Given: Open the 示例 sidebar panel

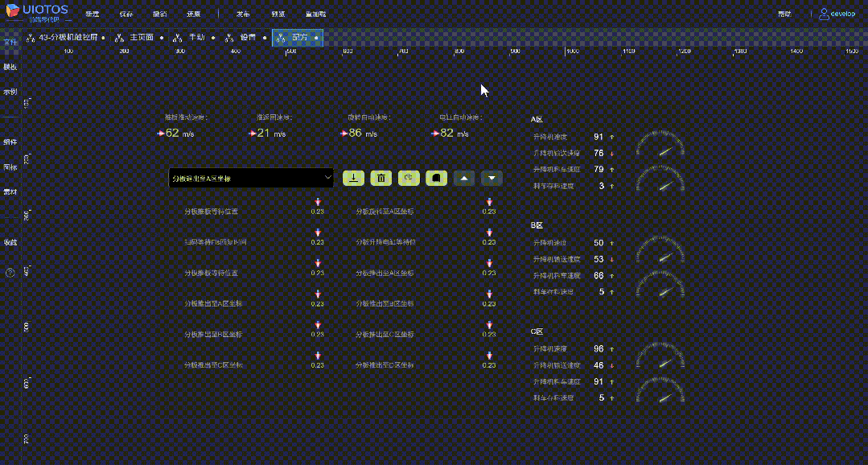Looking at the screenshot, I should pos(10,92).
